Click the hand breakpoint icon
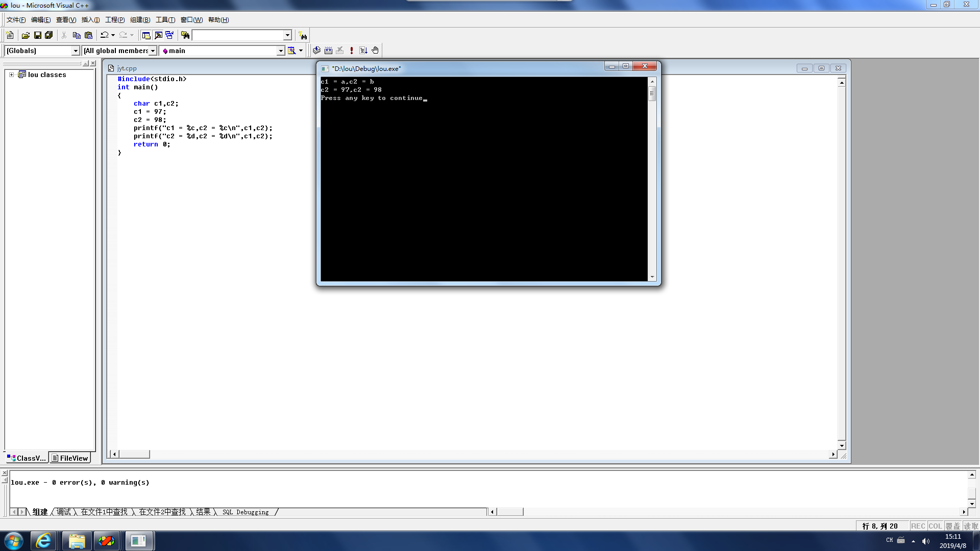Viewport: 980px width, 551px height. tap(375, 51)
